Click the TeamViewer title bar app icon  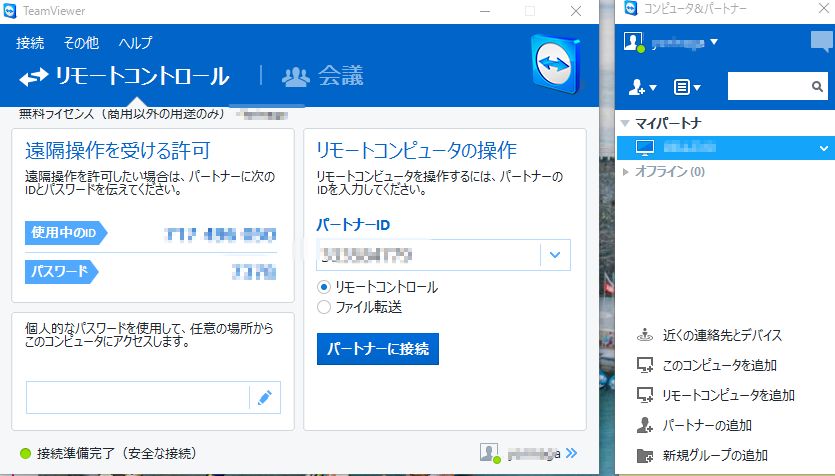click(10, 11)
